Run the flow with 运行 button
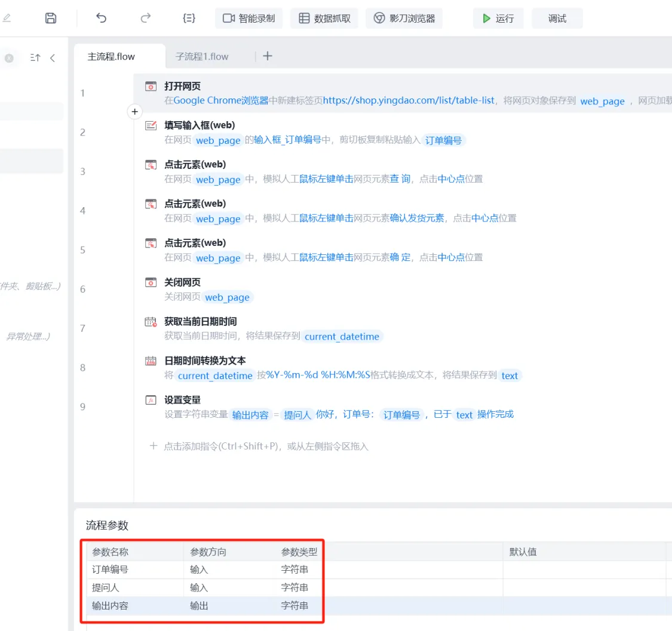The width and height of the screenshot is (672, 631). pyautogui.click(x=498, y=18)
